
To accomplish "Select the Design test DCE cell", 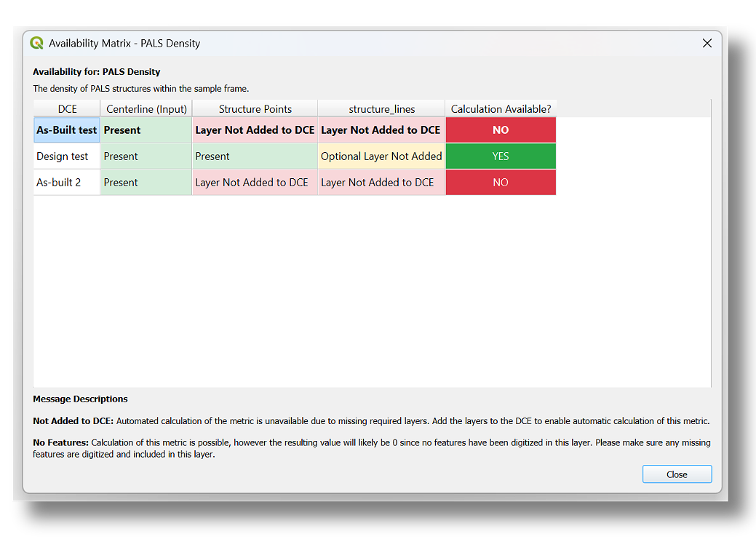I will click(67, 156).
